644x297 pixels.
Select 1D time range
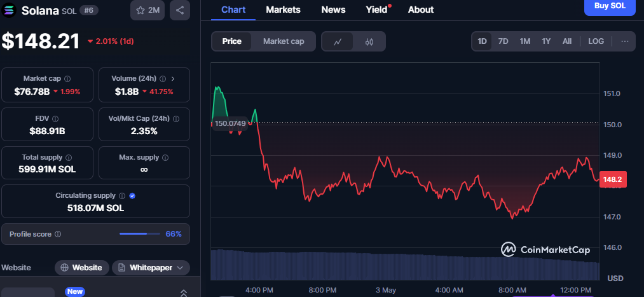pyautogui.click(x=482, y=41)
